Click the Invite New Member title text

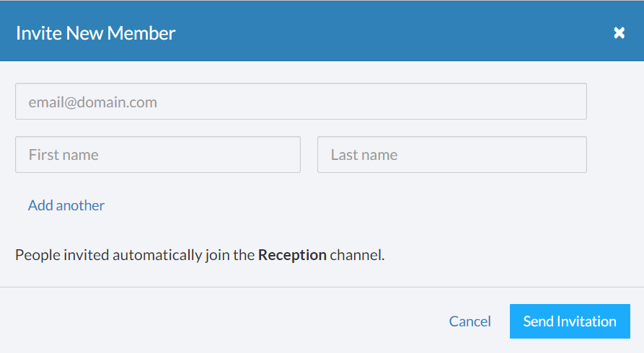96,33
